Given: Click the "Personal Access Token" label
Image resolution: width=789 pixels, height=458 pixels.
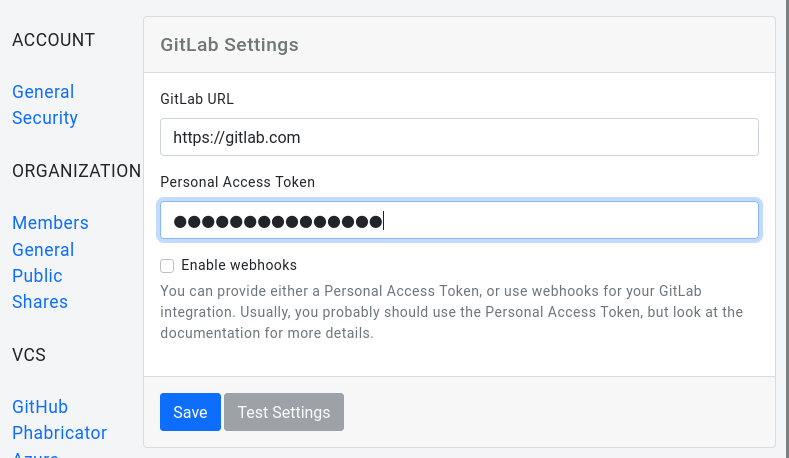Looking at the screenshot, I should (x=237, y=182).
